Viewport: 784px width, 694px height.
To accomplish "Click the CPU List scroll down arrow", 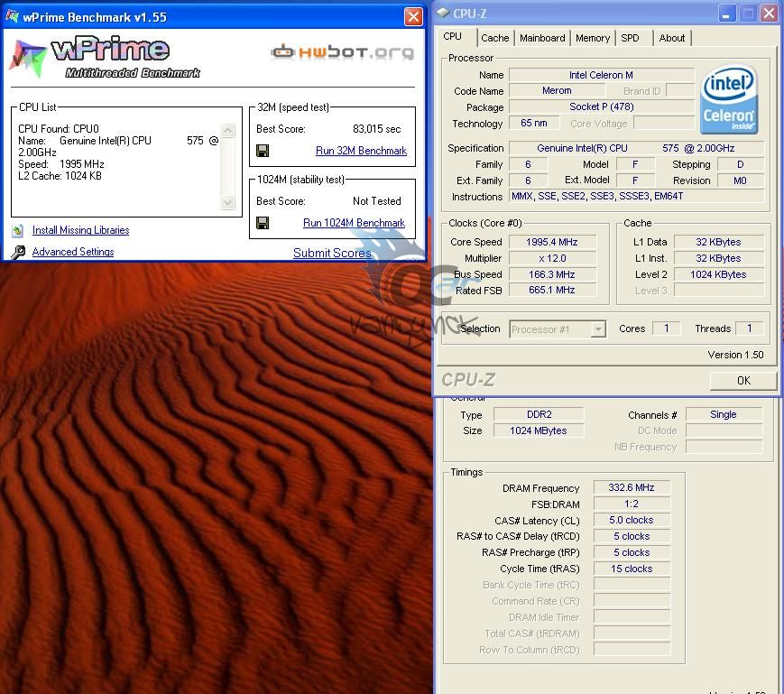I will (x=228, y=202).
